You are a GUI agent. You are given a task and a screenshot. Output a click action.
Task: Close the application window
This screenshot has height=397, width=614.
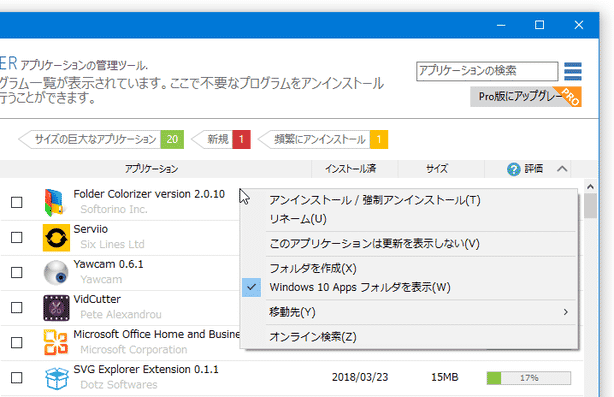click(x=579, y=25)
